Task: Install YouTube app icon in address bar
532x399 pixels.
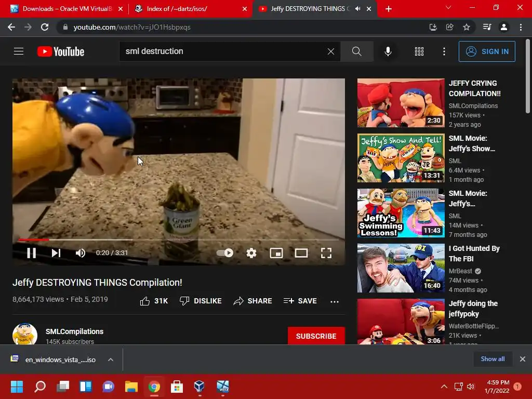Action: click(x=433, y=27)
